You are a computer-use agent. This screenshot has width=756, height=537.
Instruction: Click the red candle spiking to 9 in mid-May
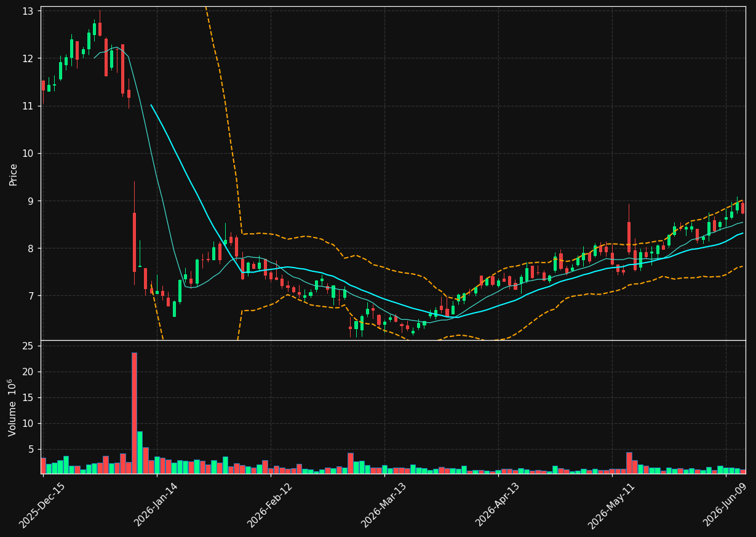(x=629, y=237)
